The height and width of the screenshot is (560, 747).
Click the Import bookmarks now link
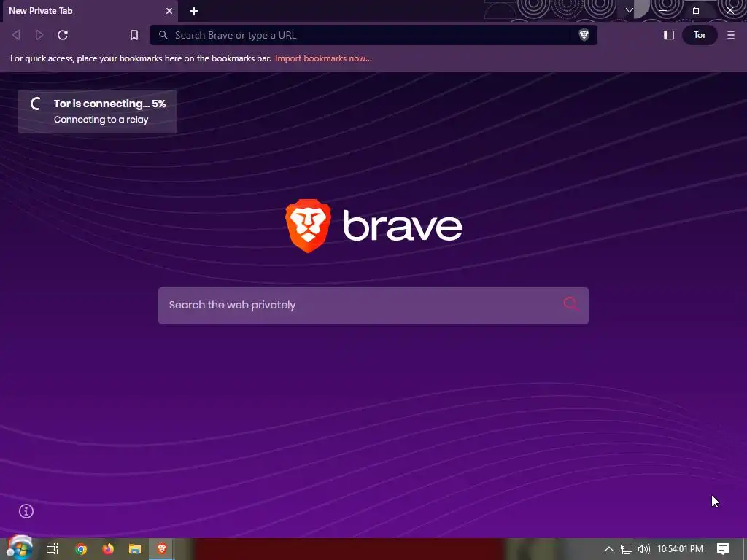pos(323,58)
